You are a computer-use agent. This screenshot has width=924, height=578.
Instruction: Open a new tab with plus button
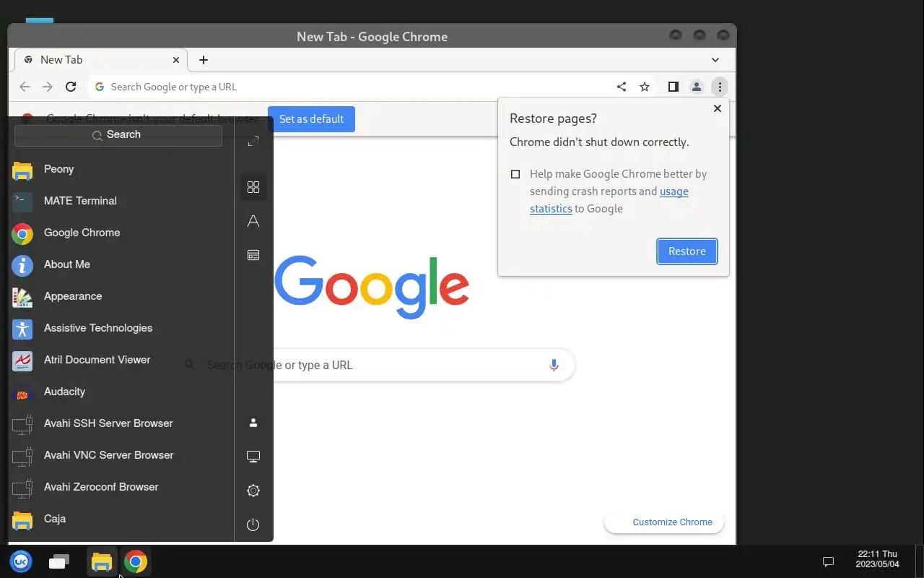point(204,60)
